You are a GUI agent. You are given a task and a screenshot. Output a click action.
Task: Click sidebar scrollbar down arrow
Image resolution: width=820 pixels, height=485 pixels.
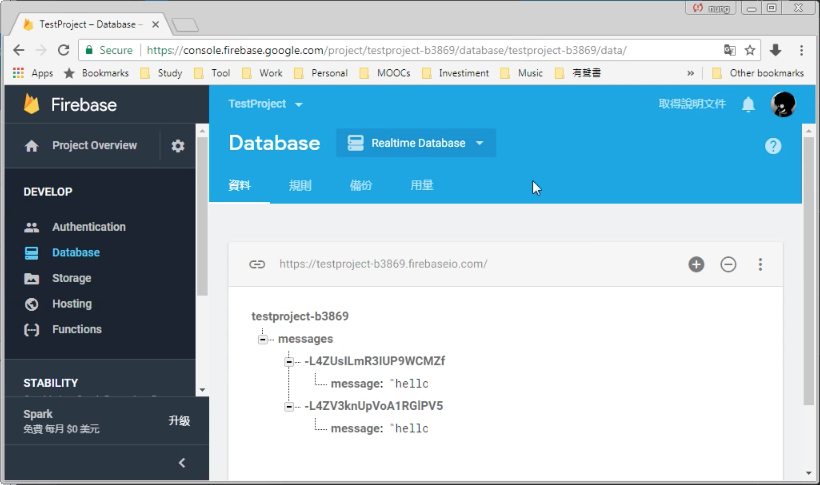click(202, 390)
